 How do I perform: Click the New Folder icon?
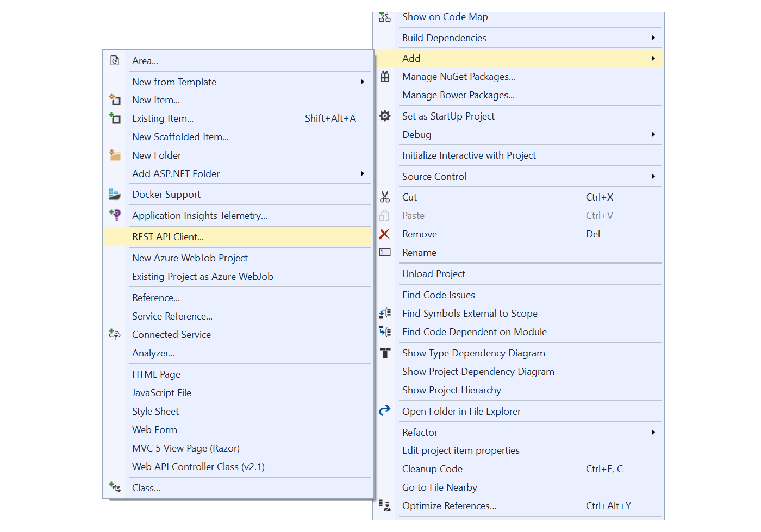click(115, 155)
